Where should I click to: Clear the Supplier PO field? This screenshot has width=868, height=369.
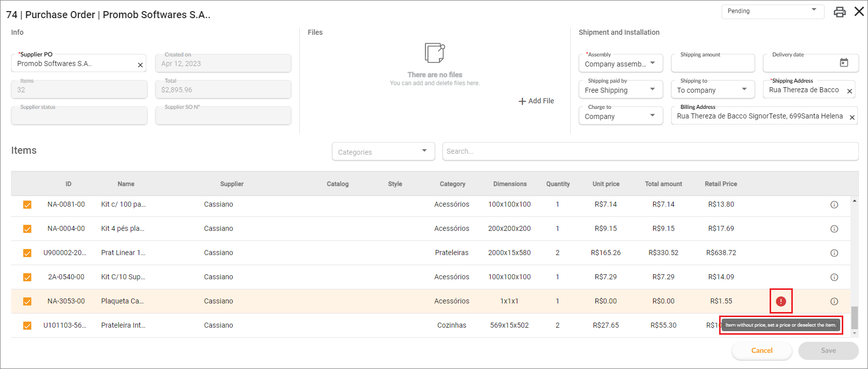pos(140,65)
